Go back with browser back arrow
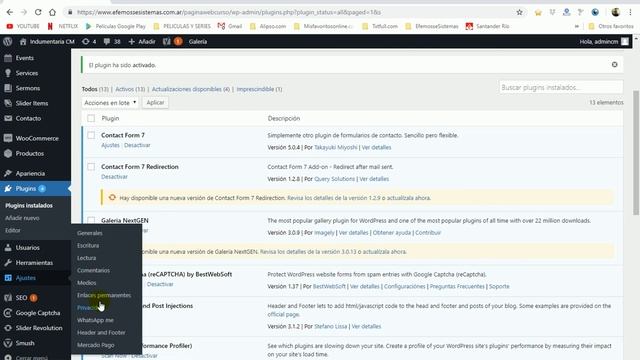 pos(10,12)
